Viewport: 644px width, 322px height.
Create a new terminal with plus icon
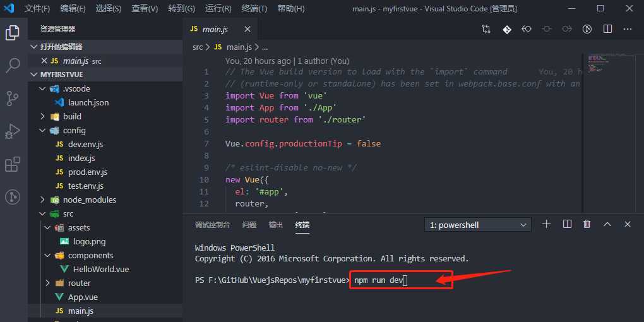(x=546, y=224)
